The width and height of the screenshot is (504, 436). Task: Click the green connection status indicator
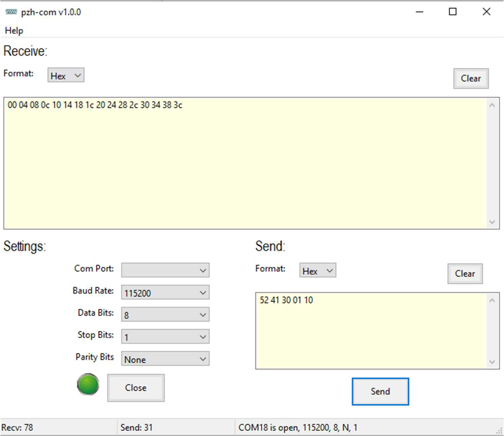88,384
